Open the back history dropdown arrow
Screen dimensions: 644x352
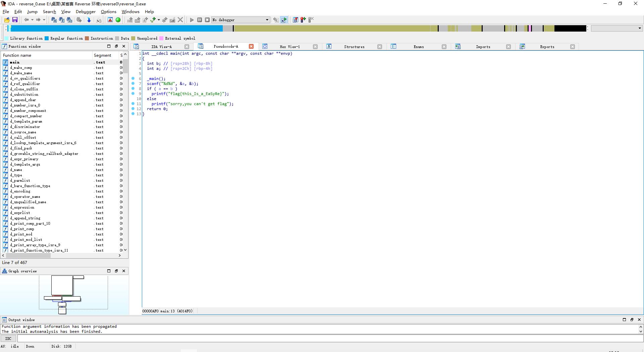(32, 20)
